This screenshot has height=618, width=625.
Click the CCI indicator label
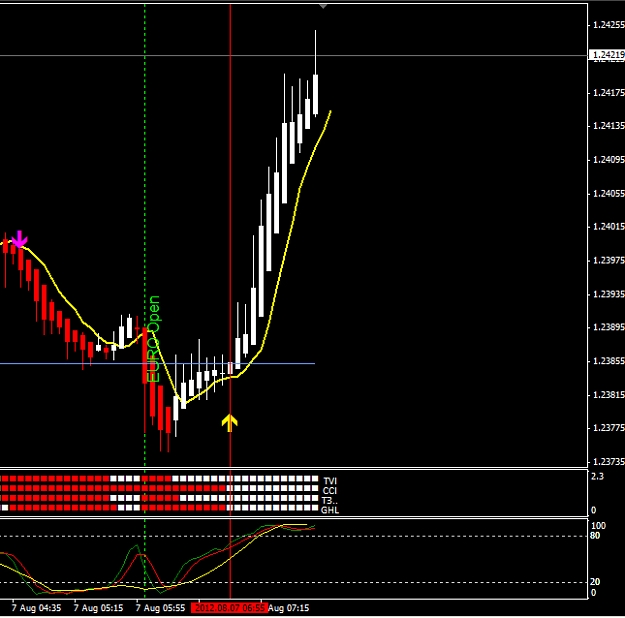[330, 491]
